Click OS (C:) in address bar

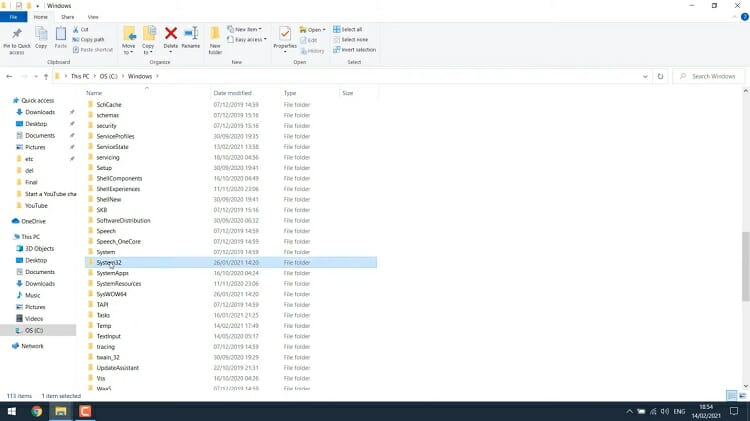point(109,76)
